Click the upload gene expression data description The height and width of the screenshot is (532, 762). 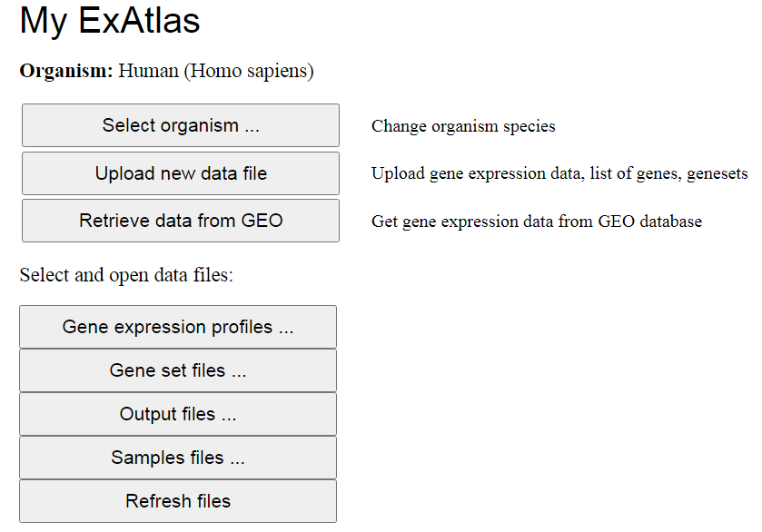coord(559,173)
